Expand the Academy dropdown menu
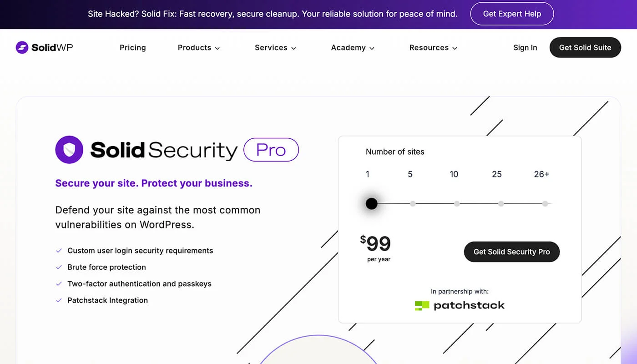 (353, 48)
